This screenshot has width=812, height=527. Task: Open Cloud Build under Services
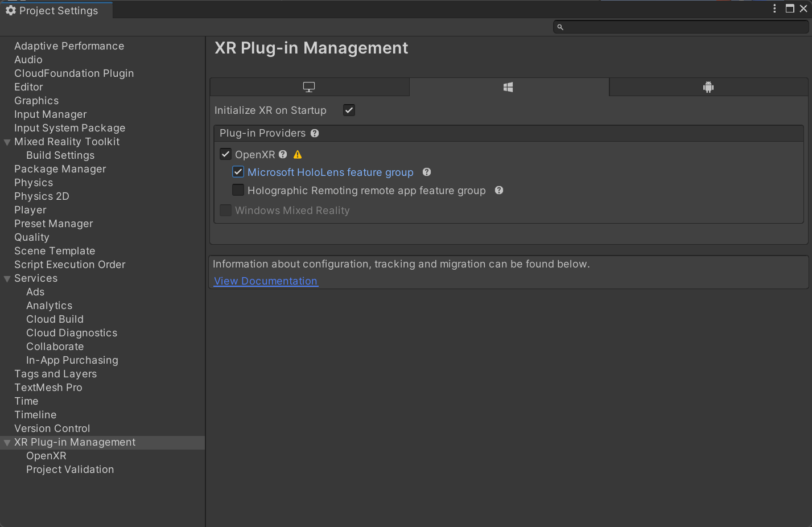[x=55, y=319]
